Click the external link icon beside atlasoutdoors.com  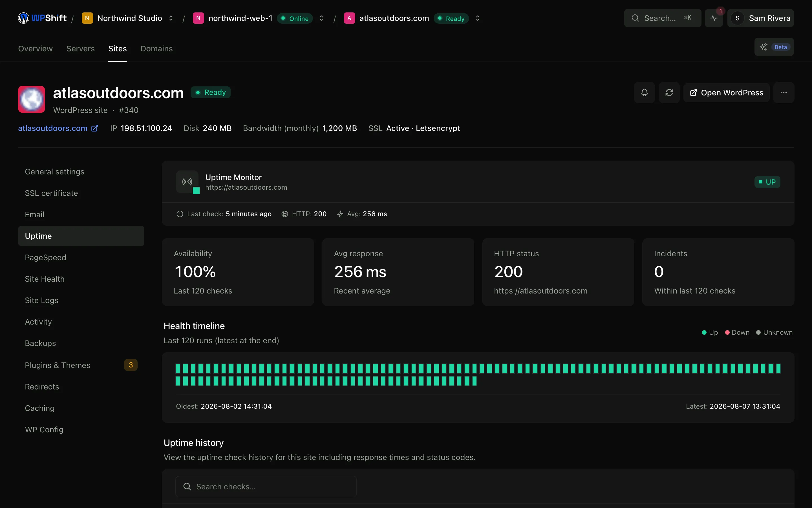(95, 128)
